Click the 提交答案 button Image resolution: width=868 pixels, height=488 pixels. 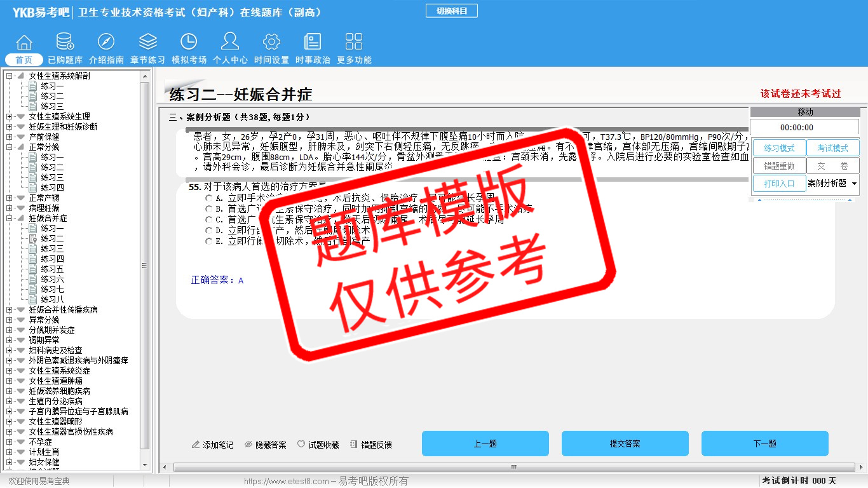coord(625,444)
